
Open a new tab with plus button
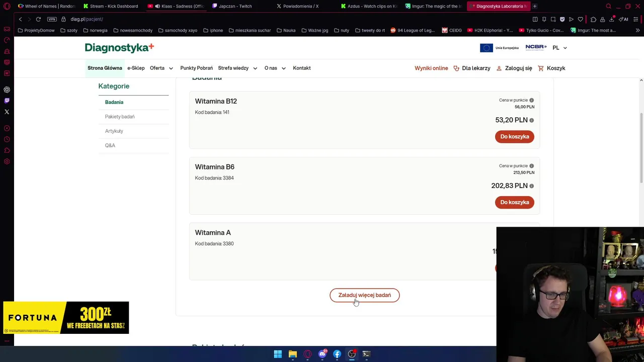pyautogui.click(x=535, y=6)
